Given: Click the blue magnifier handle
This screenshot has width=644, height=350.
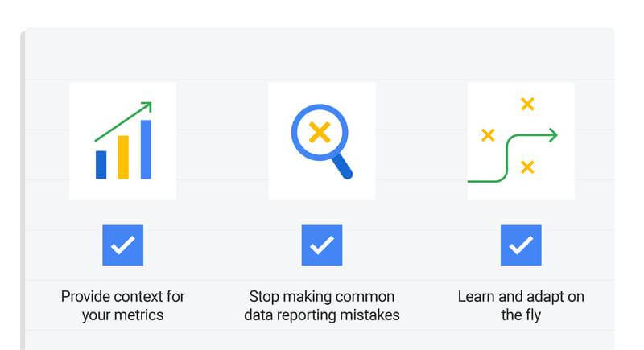Looking at the screenshot, I should coord(343,167).
